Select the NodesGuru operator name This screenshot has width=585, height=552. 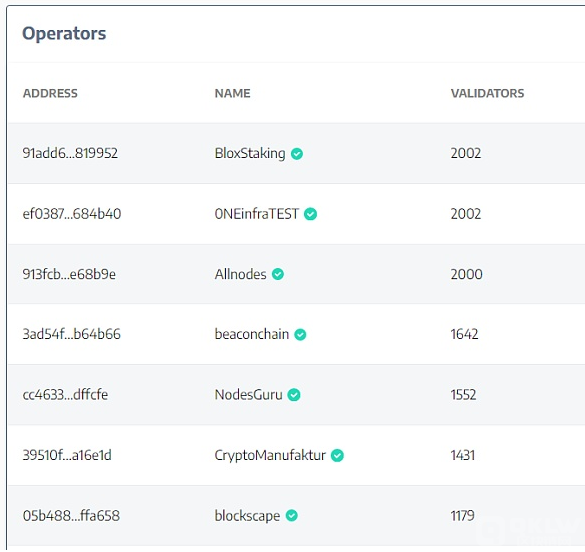point(248,395)
